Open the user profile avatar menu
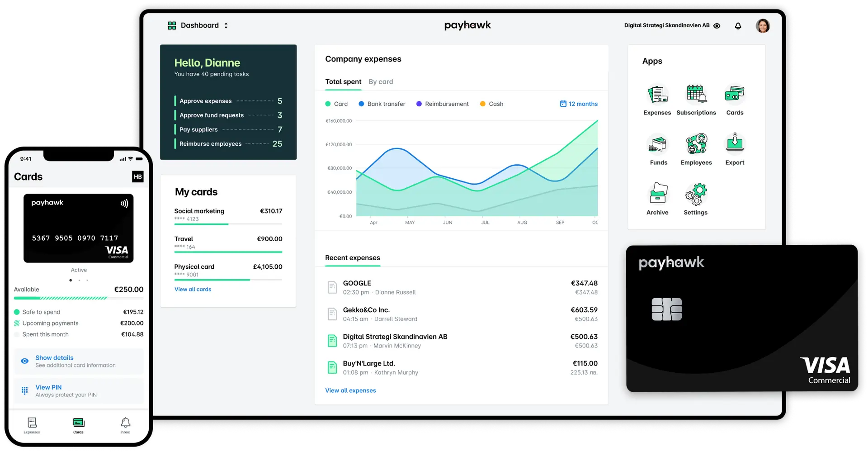 point(762,26)
